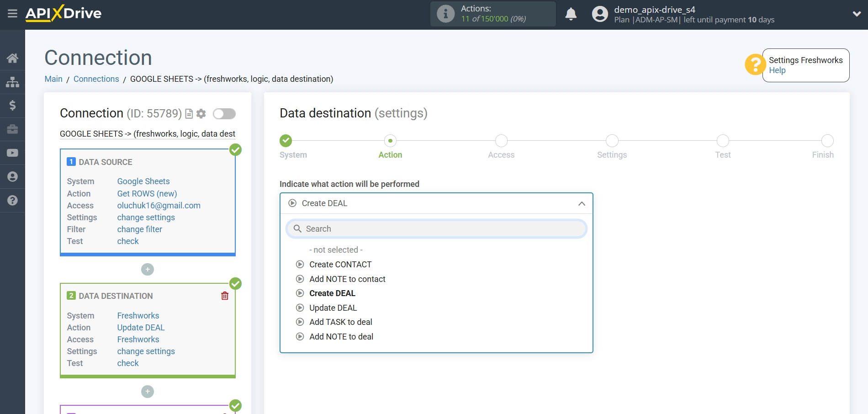Open help question icon in sidebar
The image size is (868, 414).
point(12,201)
